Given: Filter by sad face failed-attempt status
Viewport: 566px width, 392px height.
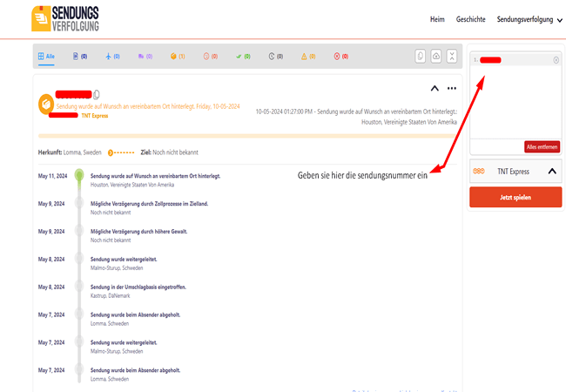Looking at the screenshot, I should pos(211,57).
